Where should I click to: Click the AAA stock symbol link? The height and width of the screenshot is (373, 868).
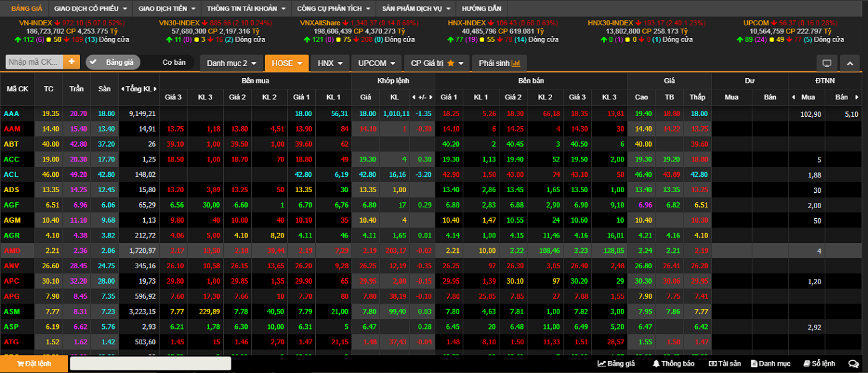tap(11, 113)
